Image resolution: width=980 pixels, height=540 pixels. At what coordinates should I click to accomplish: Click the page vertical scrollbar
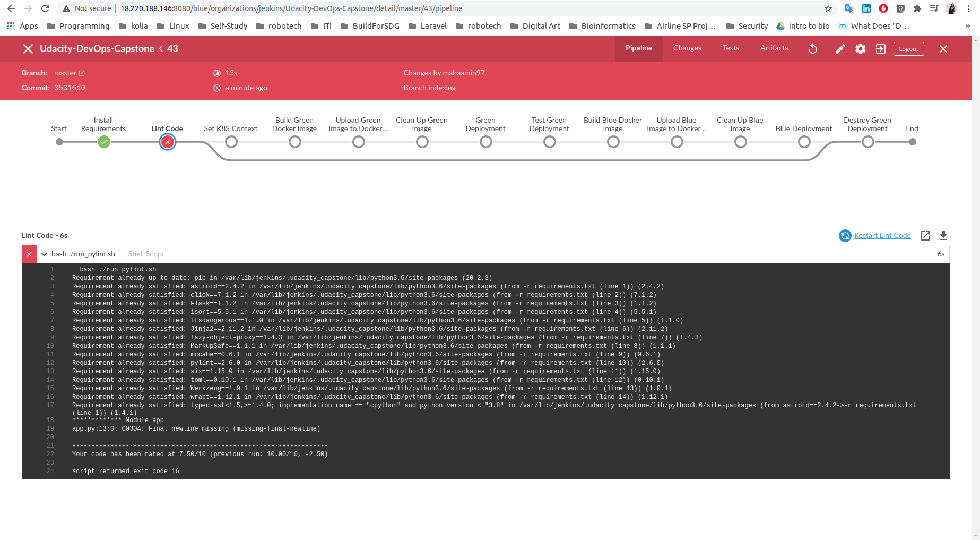(x=976, y=288)
